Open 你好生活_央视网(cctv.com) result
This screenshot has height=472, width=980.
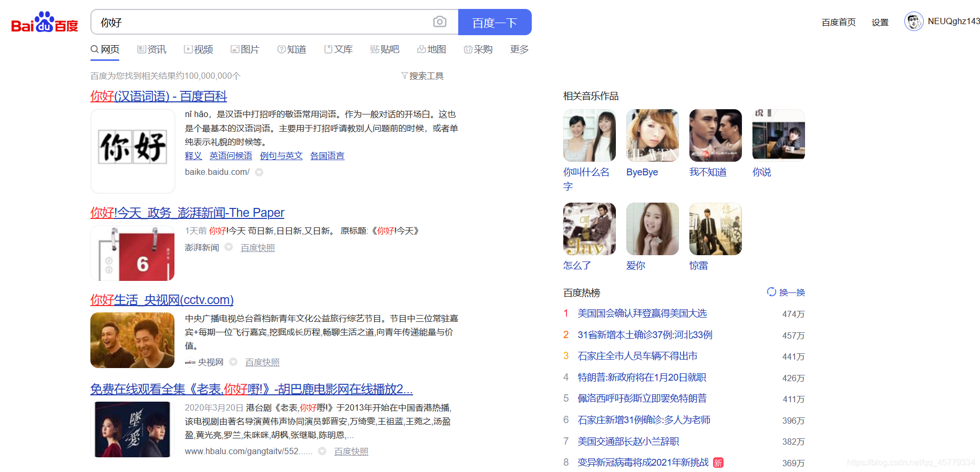(x=162, y=300)
